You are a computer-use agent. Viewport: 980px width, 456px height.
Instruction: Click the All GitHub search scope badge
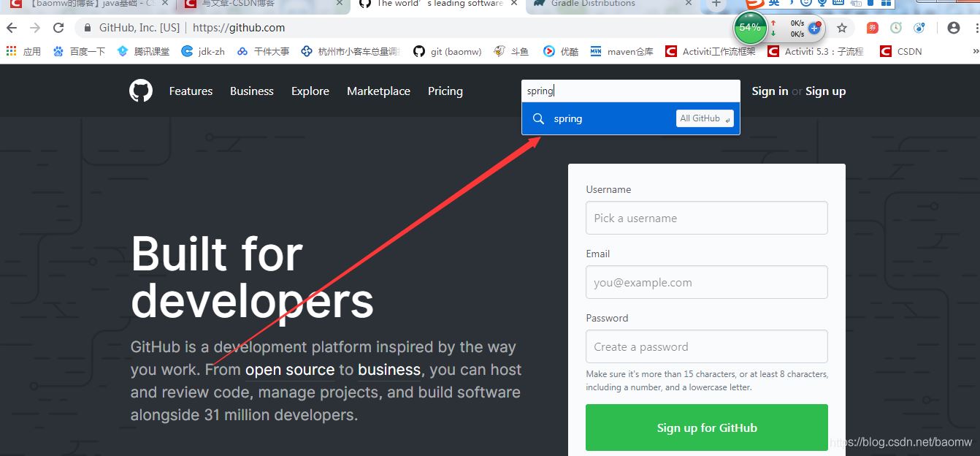tap(705, 118)
